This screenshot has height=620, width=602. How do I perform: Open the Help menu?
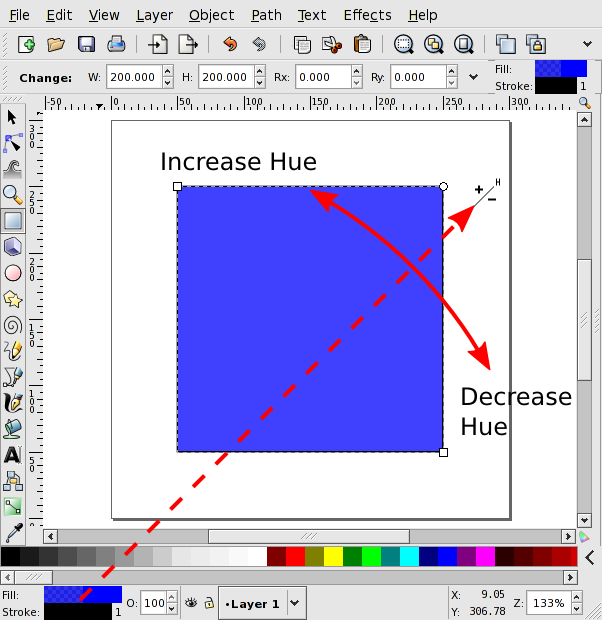pos(423,15)
